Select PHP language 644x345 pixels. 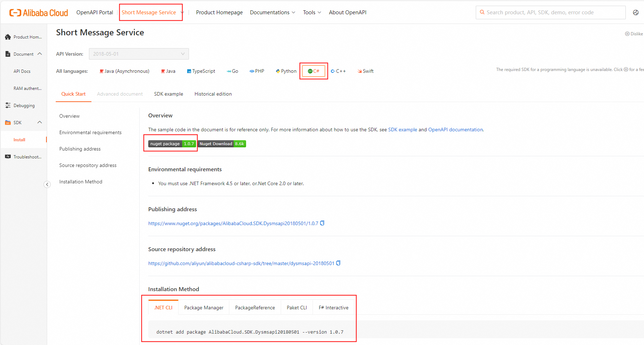pos(257,71)
